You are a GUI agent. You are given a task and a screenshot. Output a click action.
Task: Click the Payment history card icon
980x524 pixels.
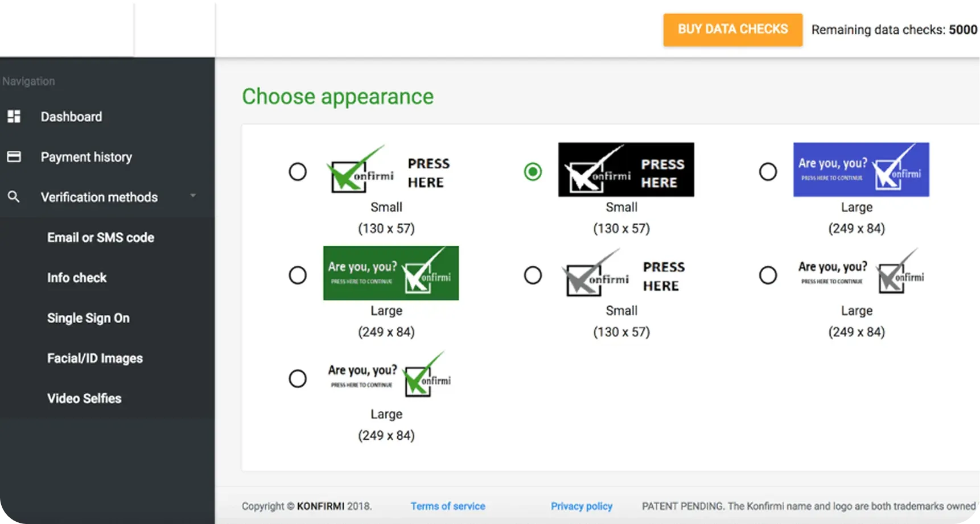point(14,156)
